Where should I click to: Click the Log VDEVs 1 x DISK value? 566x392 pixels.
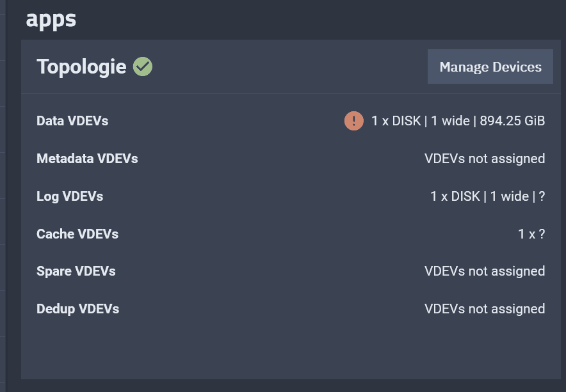487,196
